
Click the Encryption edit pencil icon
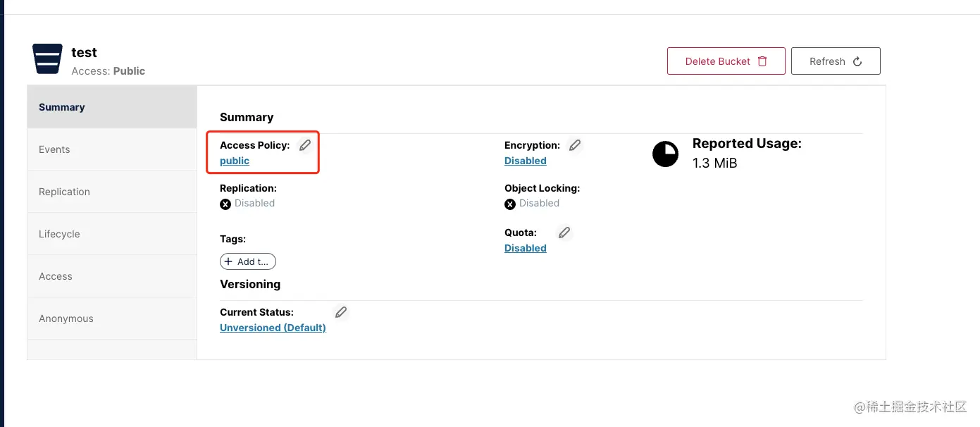(575, 145)
